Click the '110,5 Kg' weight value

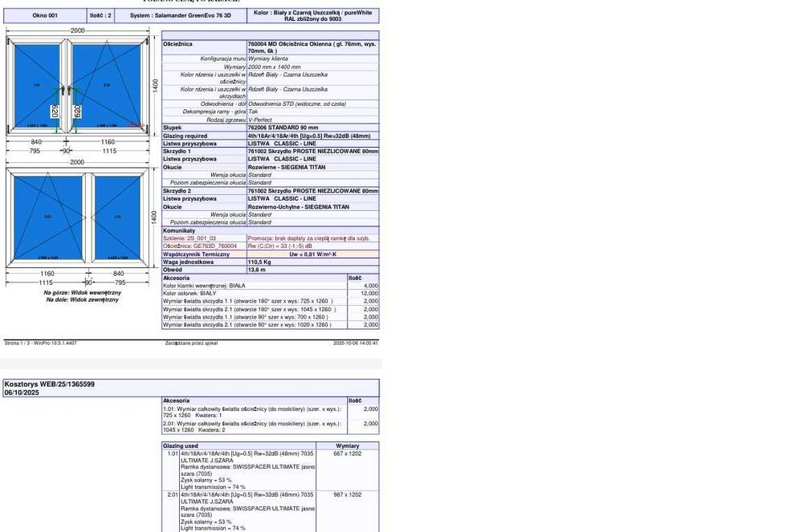[x=259, y=262]
